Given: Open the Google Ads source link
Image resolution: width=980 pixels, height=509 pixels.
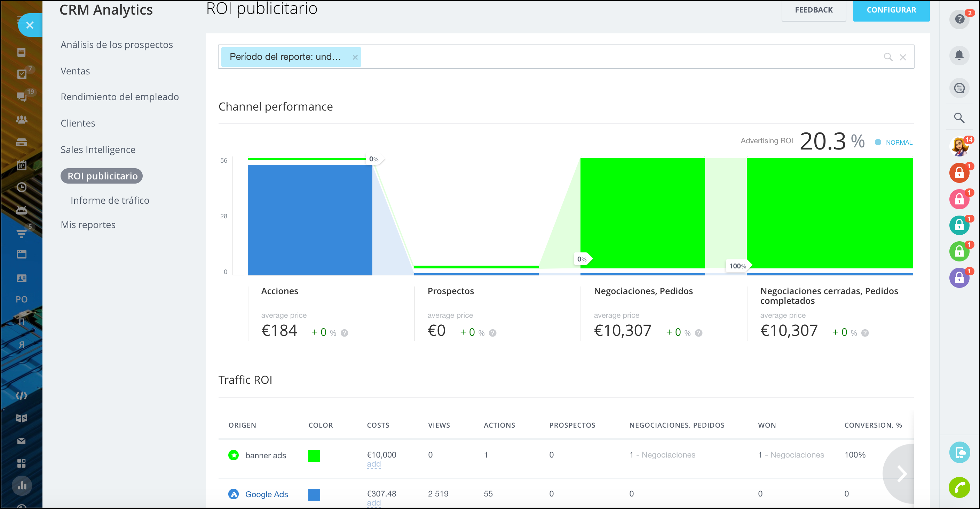Looking at the screenshot, I should point(266,494).
